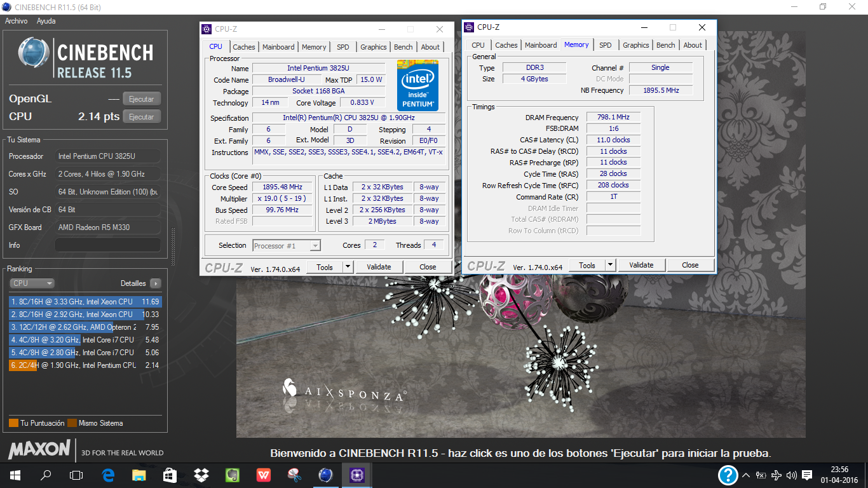
Task: Click the Cinebench title bar app icon
Action: pos(6,7)
